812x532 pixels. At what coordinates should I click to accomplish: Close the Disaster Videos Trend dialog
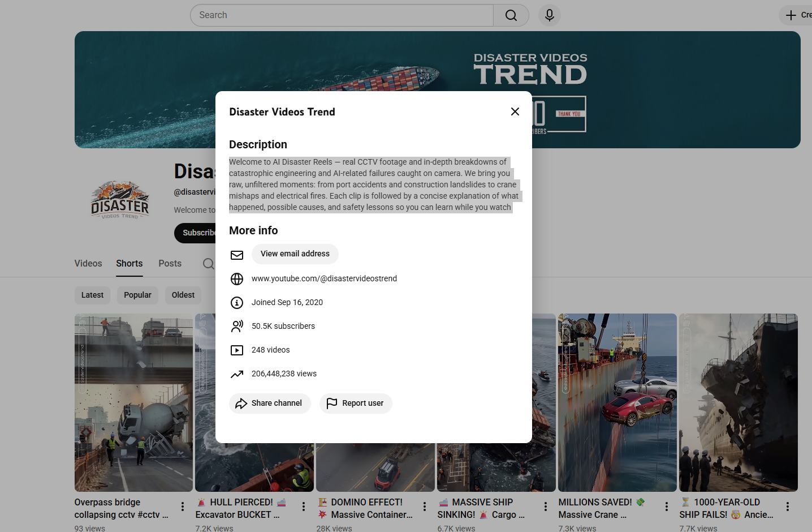(x=515, y=111)
